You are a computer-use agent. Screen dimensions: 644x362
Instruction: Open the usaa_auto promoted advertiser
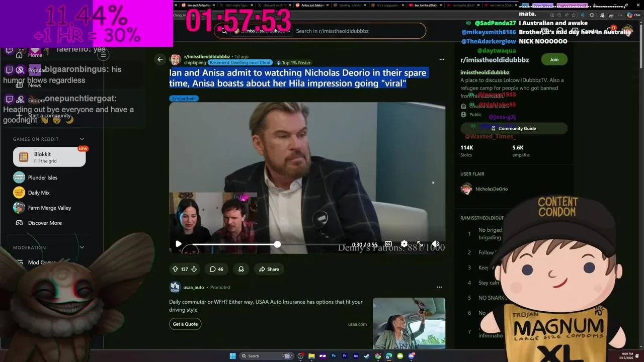tap(194, 287)
